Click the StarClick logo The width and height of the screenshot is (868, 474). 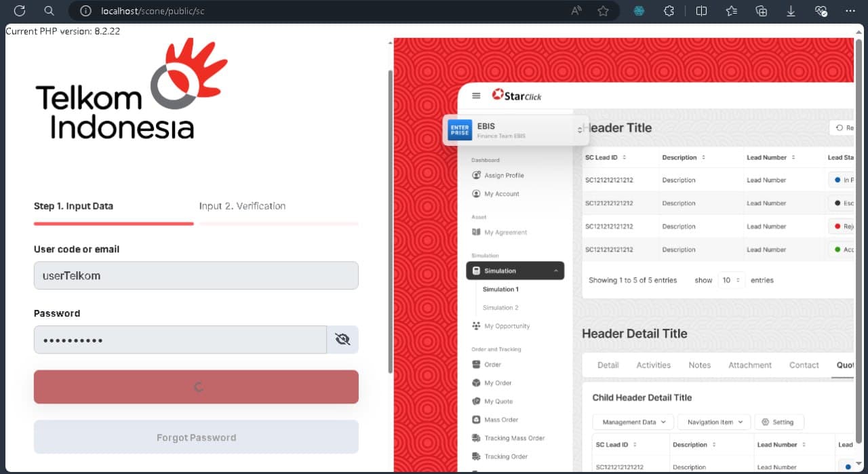tap(517, 96)
